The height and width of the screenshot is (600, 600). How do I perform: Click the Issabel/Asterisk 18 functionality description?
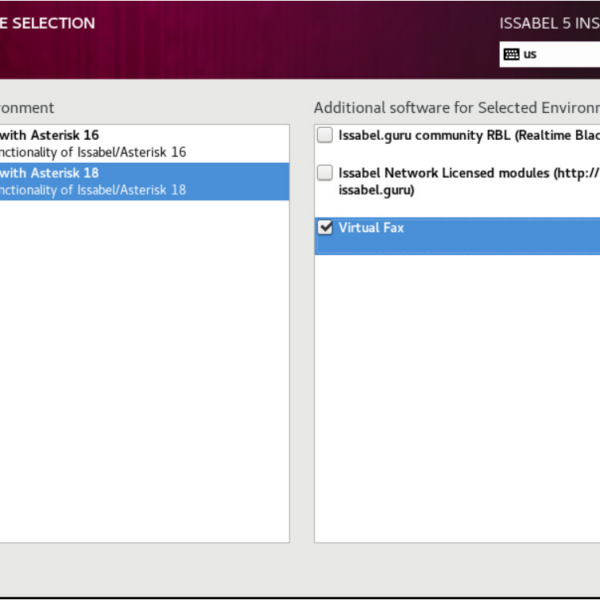(x=92, y=189)
